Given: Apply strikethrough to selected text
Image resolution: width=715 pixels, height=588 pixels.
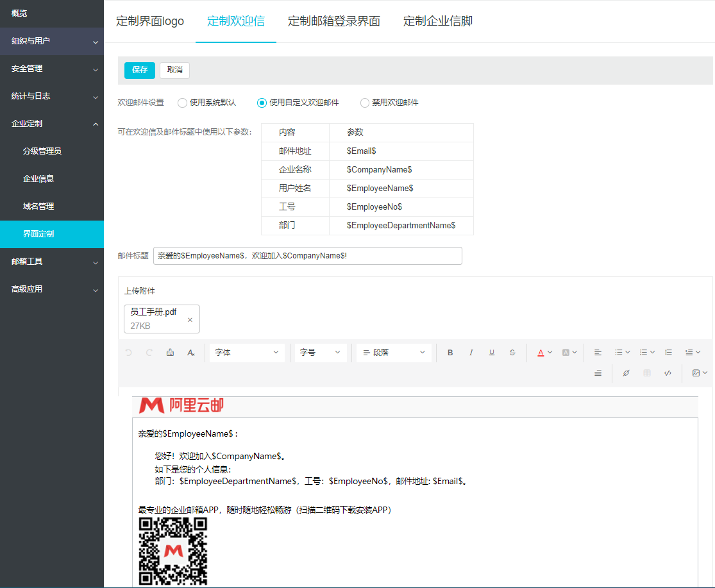Looking at the screenshot, I should pyautogui.click(x=512, y=353).
